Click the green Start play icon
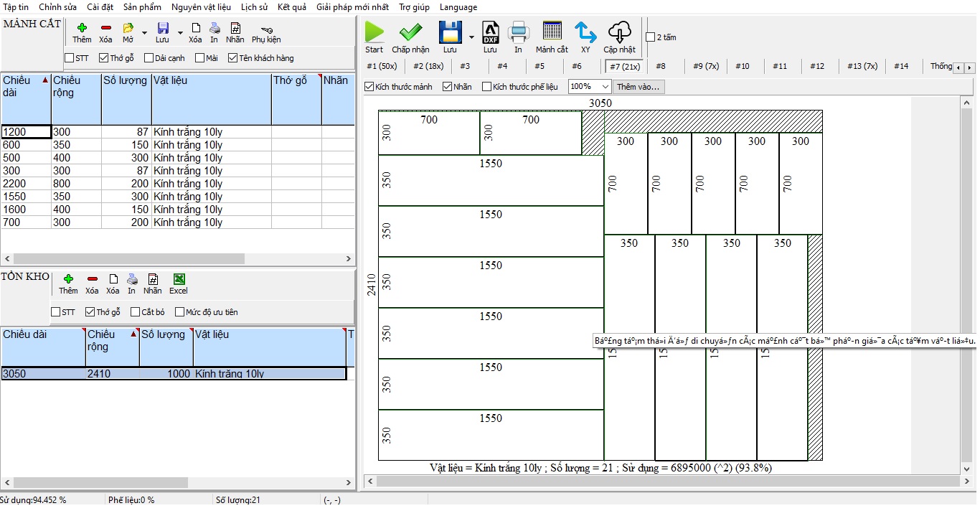980x521 pixels. 374,32
